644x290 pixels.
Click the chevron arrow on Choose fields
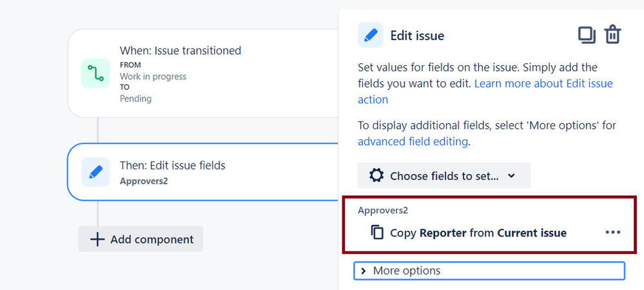click(511, 175)
